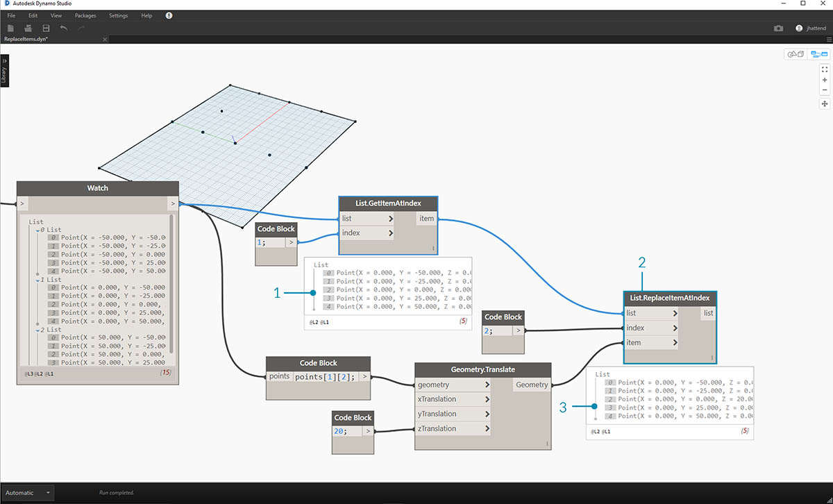Click the notification exclamation icon in menu bar
Screen dimensions: 833x504
coord(169,15)
